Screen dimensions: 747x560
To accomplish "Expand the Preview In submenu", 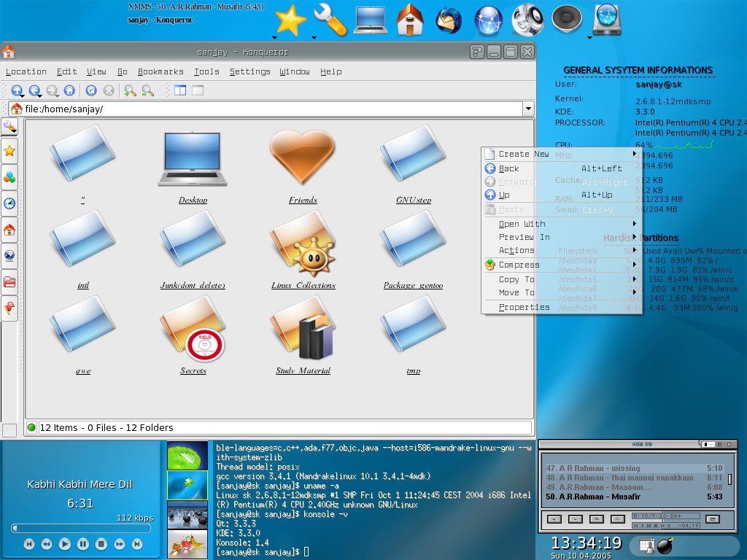I will tap(562, 237).
